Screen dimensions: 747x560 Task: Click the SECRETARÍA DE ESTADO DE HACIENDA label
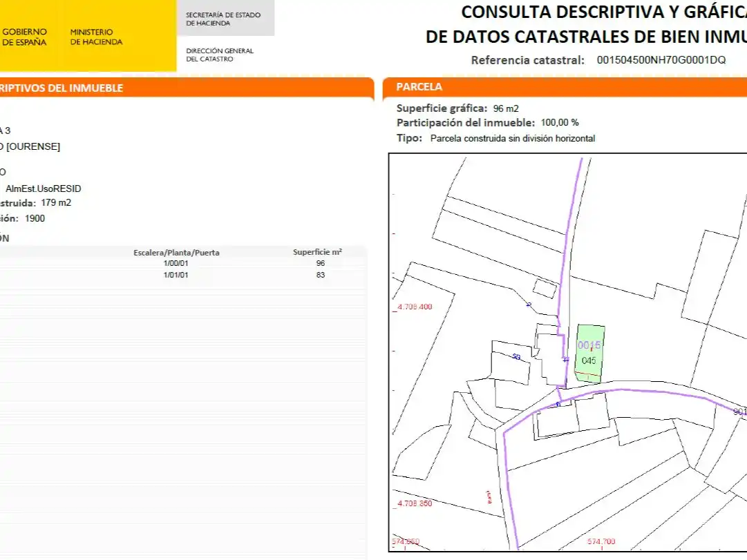tap(223, 19)
